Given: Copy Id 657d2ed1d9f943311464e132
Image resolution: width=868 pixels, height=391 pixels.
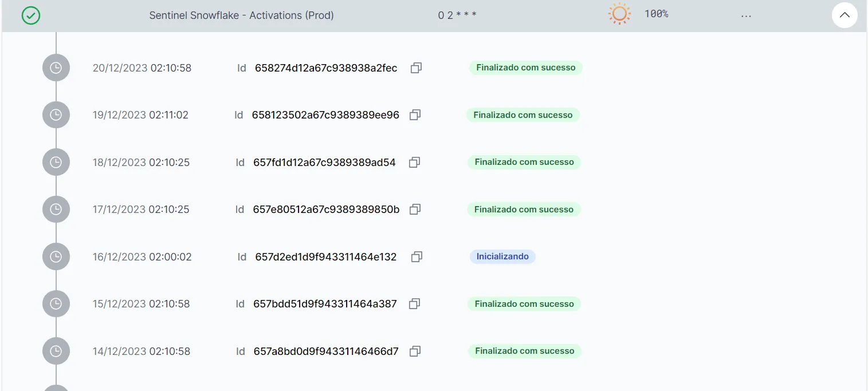Looking at the screenshot, I should point(417,256).
